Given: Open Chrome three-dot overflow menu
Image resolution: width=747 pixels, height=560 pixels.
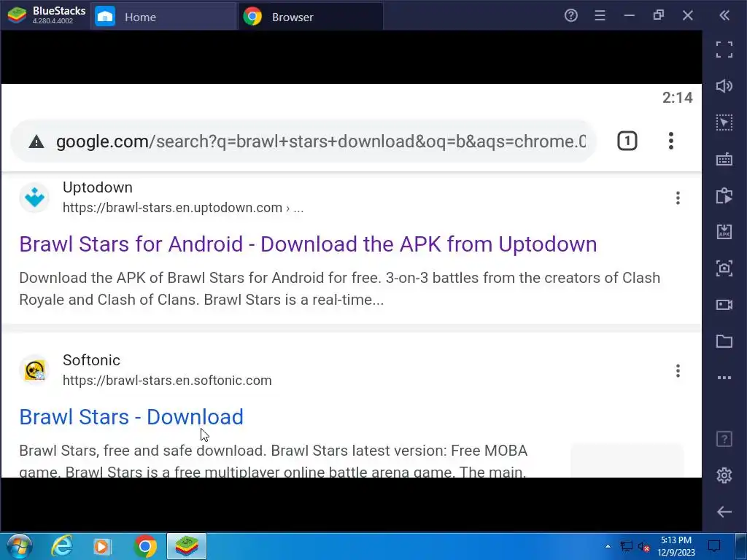Looking at the screenshot, I should tap(671, 141).
